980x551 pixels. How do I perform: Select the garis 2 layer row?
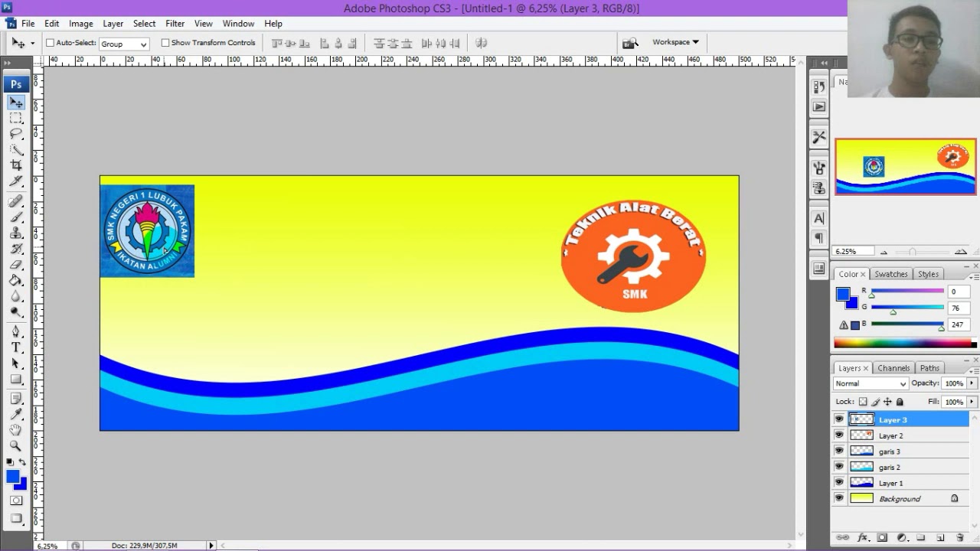(900, 467)
